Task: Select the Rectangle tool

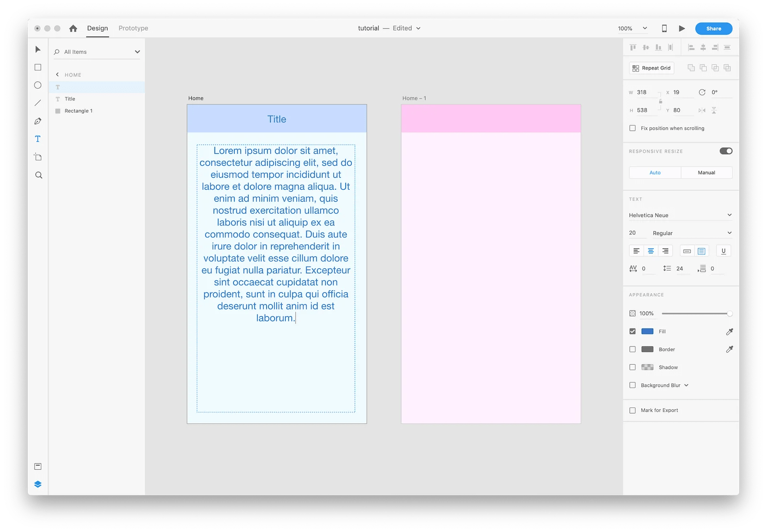Action: [38, 68]
